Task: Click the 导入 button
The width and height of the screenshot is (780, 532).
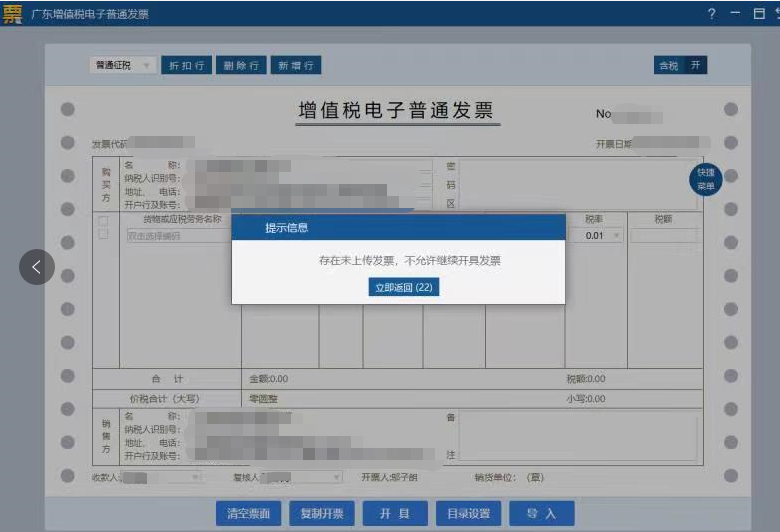Action: point(542,514)
